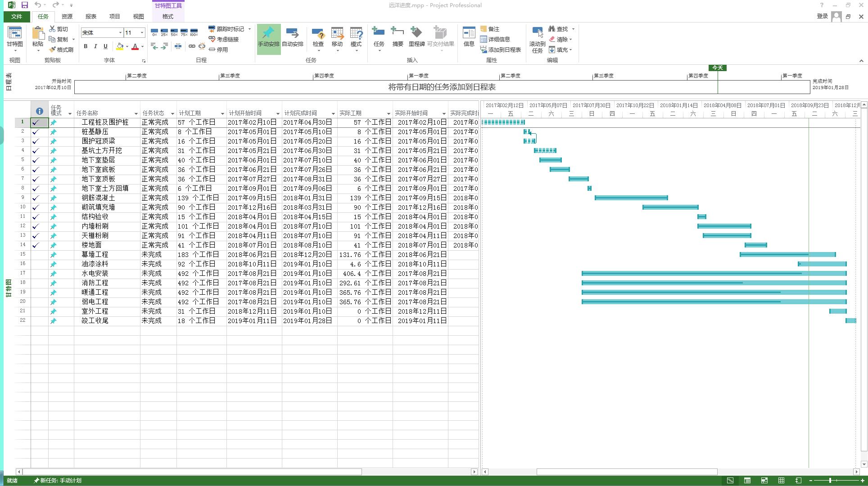Expand the Mark on Track dropdown arrow

tap(249, 29)
